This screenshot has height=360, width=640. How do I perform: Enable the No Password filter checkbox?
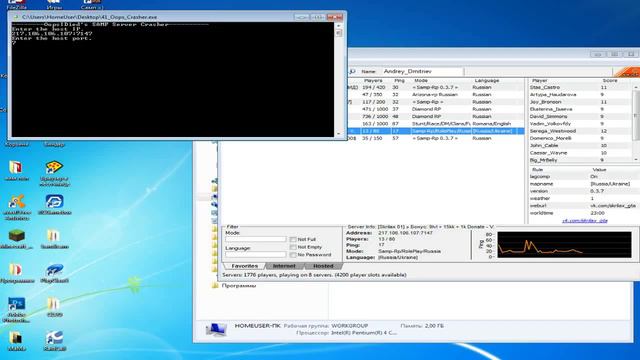pos(293,255)
